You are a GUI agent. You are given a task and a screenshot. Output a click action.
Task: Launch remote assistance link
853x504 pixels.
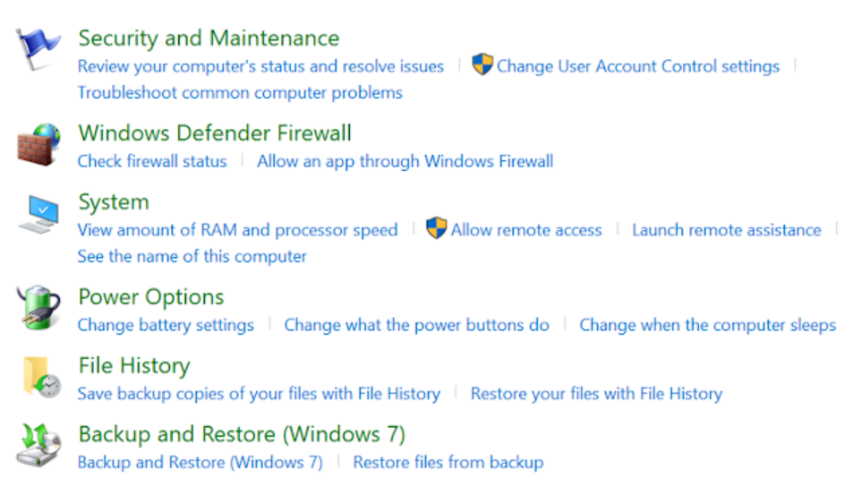pyautogui.click(x=726, y=230)
